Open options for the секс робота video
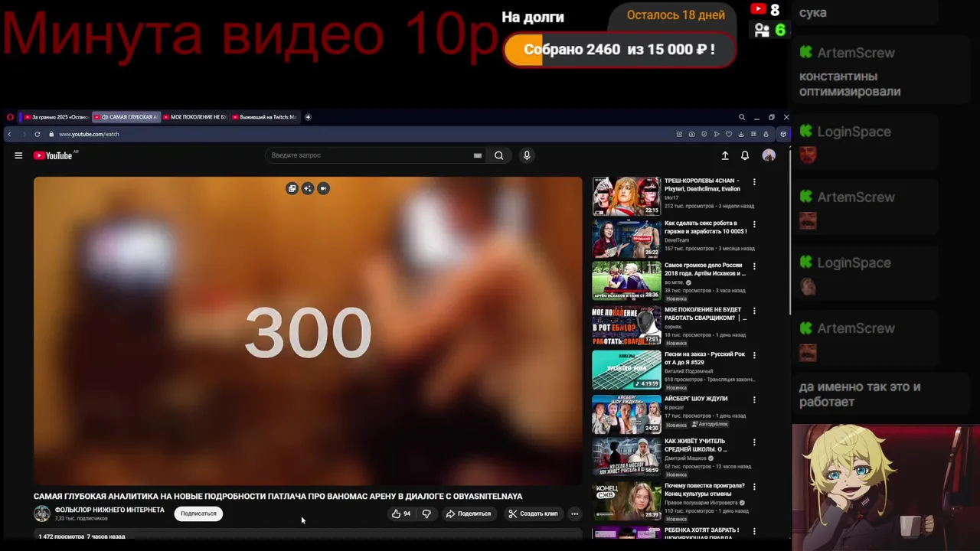The width and height of the screenshot is (980, 551). [754, 225]
